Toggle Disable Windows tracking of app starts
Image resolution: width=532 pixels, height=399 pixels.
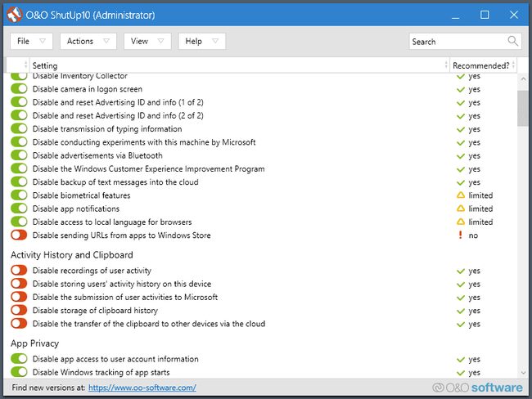coord(19,372)
